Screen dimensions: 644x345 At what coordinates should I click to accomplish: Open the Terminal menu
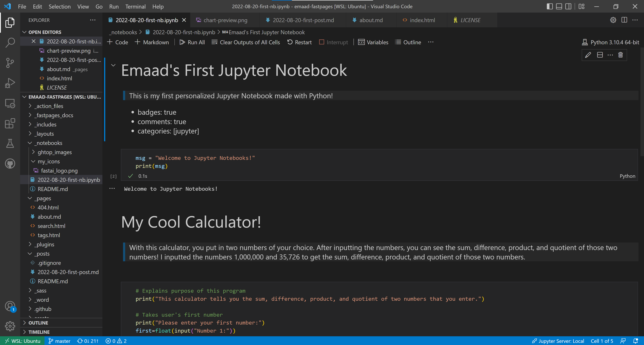coord(135,7)
